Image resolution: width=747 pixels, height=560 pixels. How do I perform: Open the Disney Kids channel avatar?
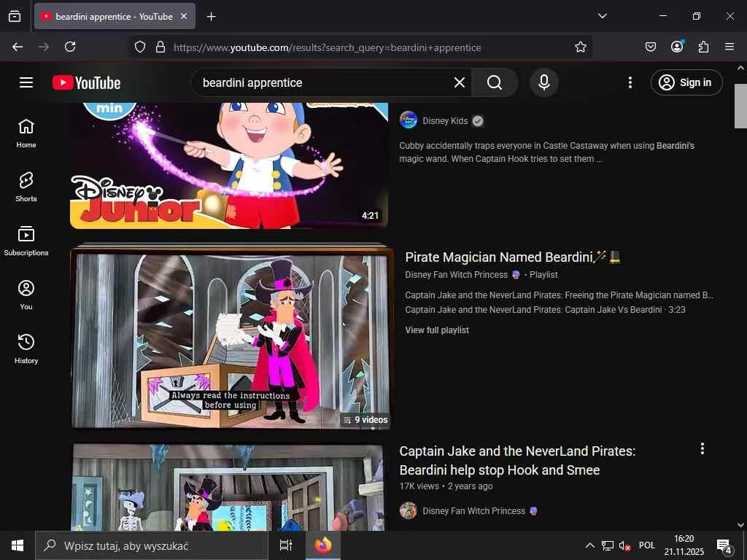coord(409,120)
